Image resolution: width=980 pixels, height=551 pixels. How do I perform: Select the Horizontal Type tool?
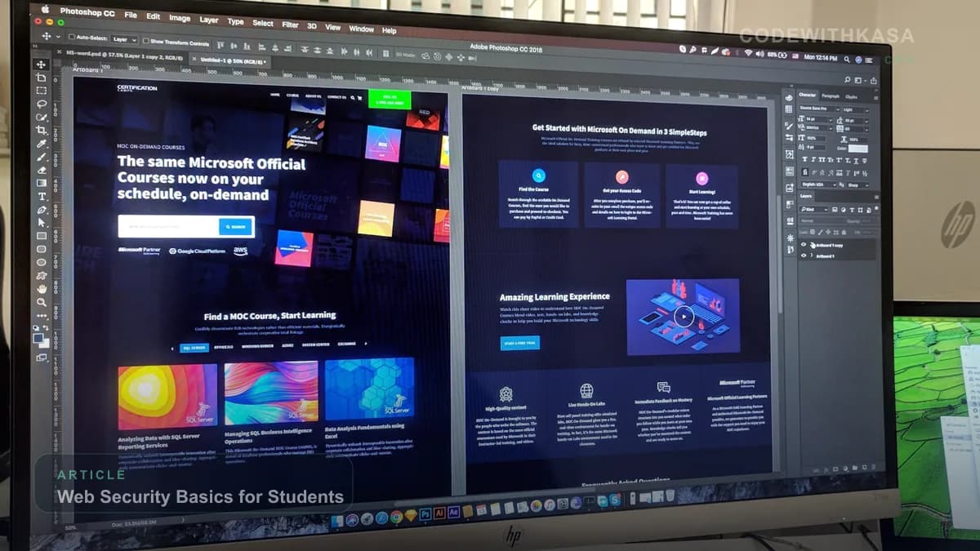[42, 196]
